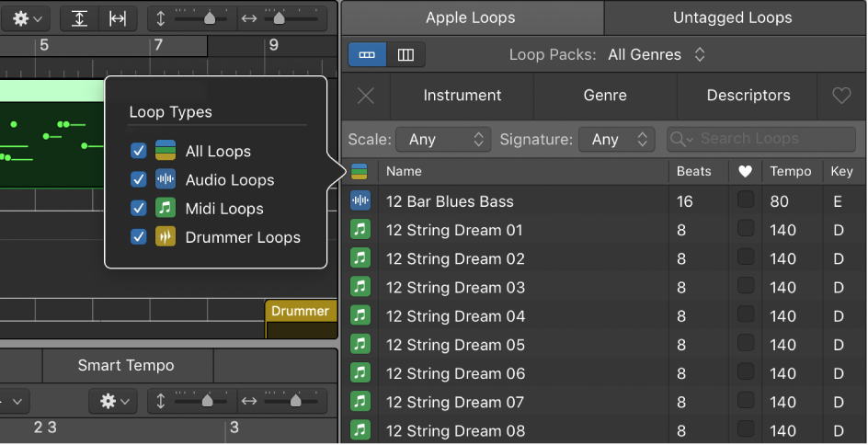
Task: Open the lower editor gear settings dropdown
Action: (115, 401)
